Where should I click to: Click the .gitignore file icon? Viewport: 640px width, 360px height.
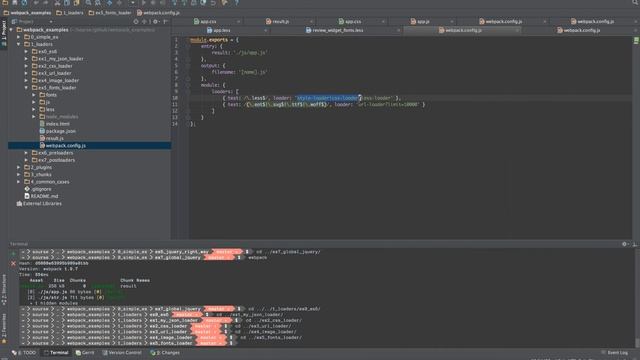click(x=27, y=189)
